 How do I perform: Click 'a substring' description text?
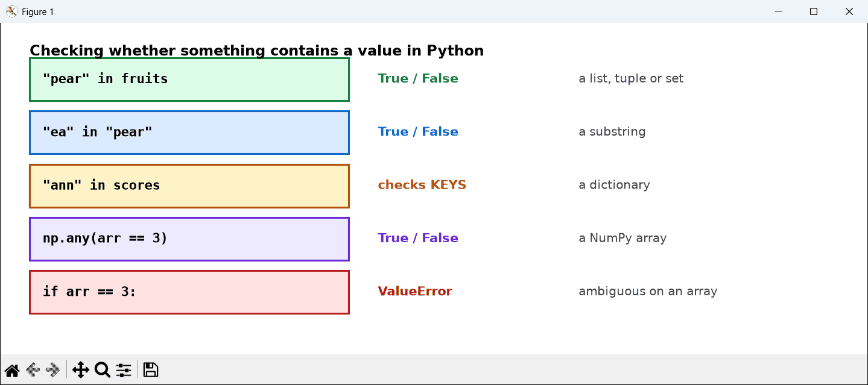coord(612,132)
